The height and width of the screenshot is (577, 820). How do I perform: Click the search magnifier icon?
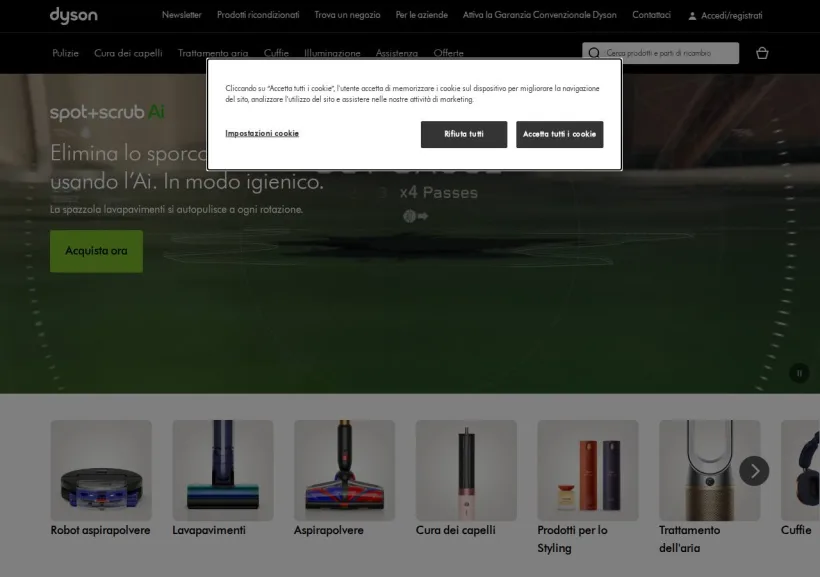(x=594, y=53)
